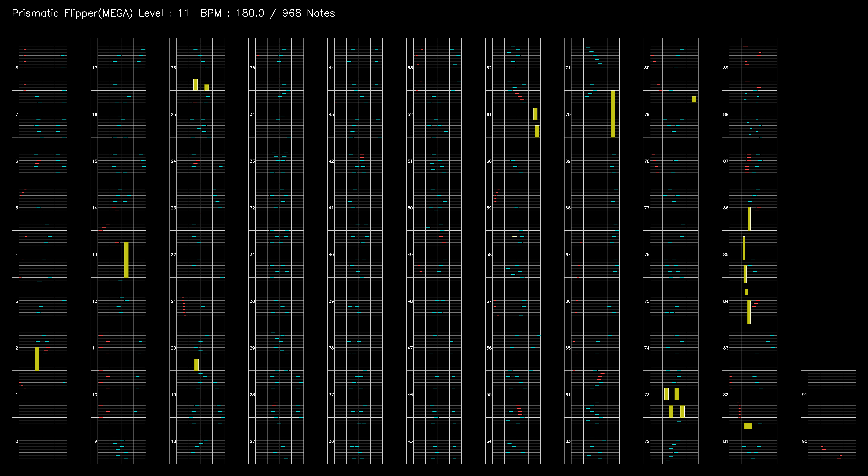
Task: Select the lower yellow hold note in measure 61
Action: coord(537,131)
